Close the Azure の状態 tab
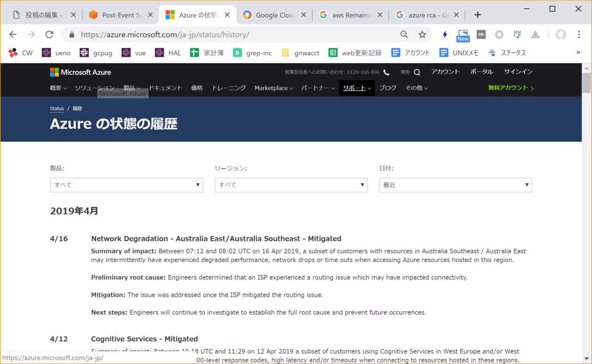This screenshot has height=364, width=592. point(226,15)
